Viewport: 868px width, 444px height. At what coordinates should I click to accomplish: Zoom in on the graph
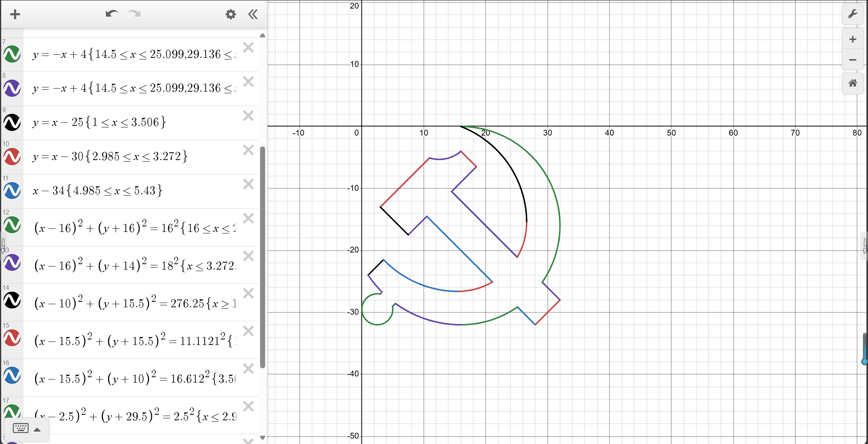[852, 39]
